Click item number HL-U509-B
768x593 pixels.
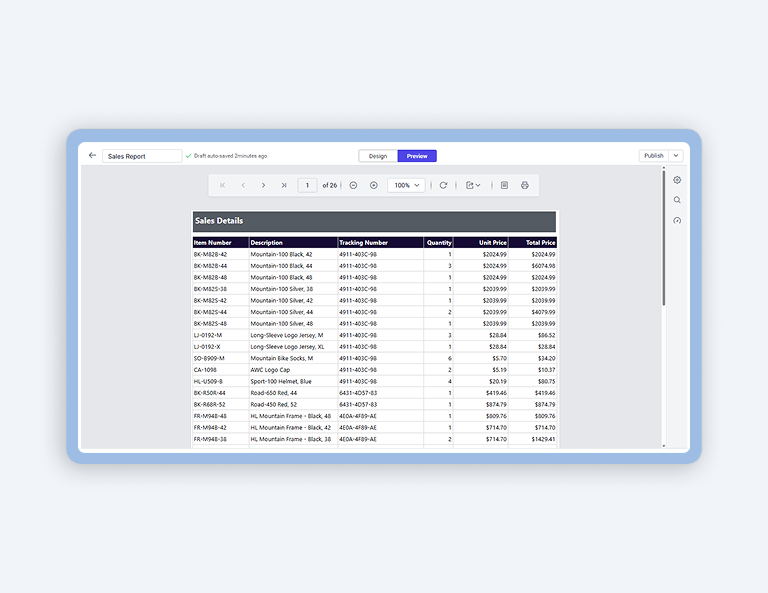point(208,381)
